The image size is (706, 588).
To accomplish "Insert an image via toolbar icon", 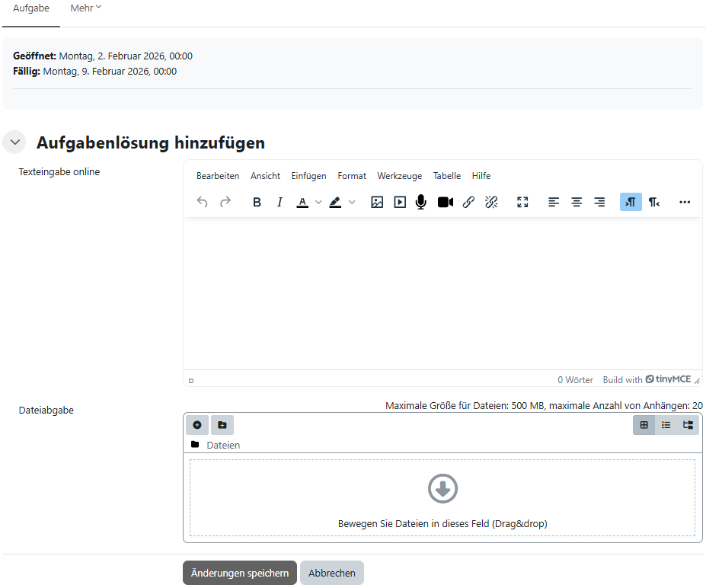I will coord(377,202).
